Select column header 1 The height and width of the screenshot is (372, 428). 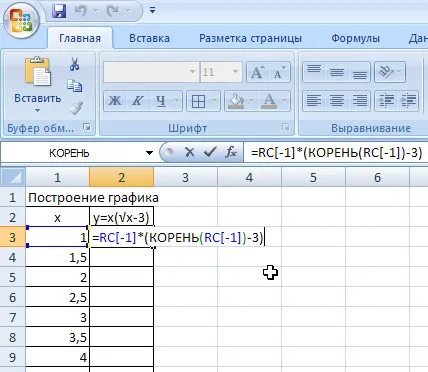point(58,177)
